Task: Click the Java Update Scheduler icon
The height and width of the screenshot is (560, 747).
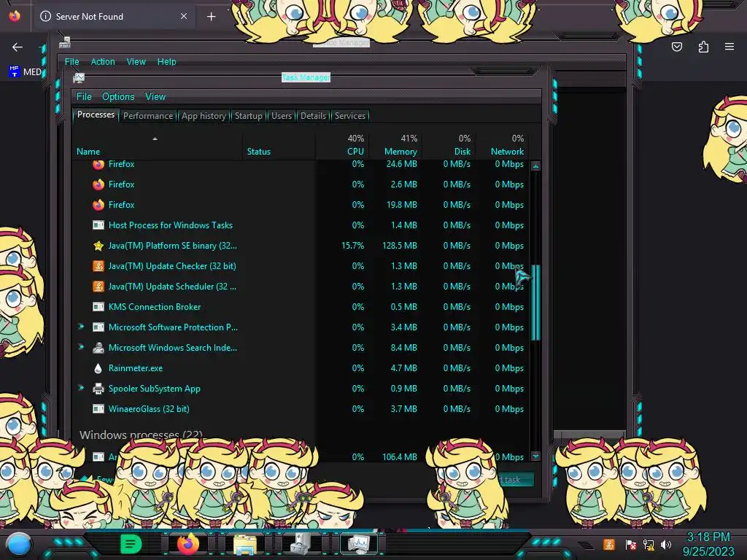Action: [98, 287]
